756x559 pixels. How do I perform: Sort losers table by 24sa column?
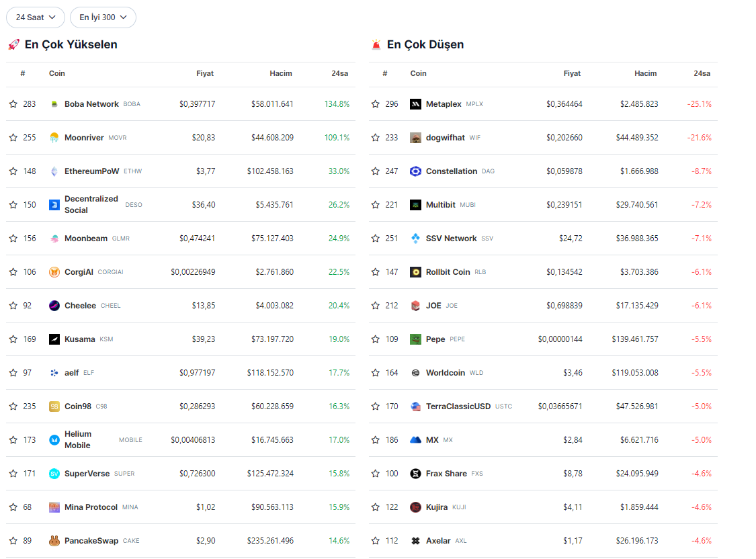tap(702, 73)
